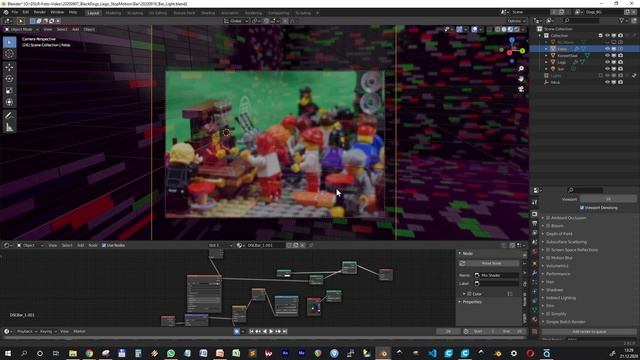Toggle viewport visibility eye for selected Fotos row
This screenshot has width=640, height=360.
(607, 49)
